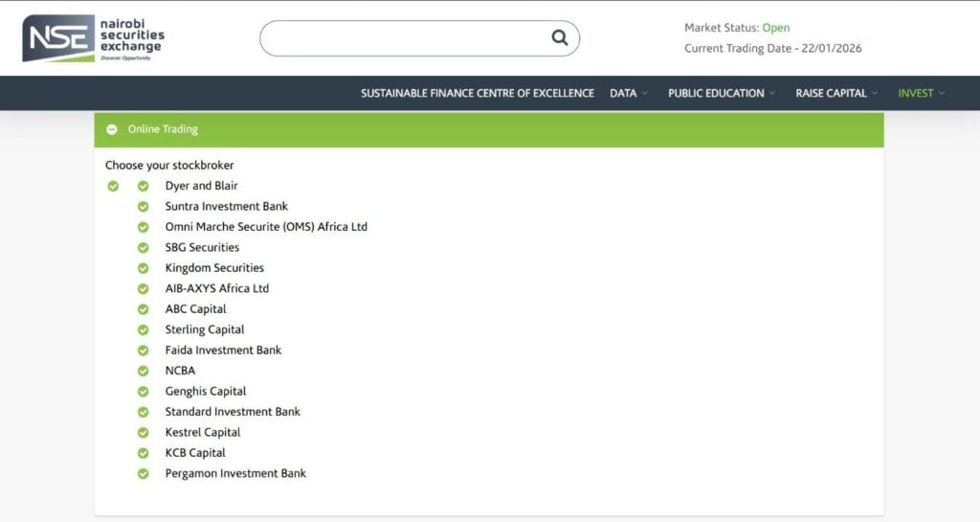Choose Kingdom Securities stockbroker
This screenshot has width=980, height=522.
214,267
